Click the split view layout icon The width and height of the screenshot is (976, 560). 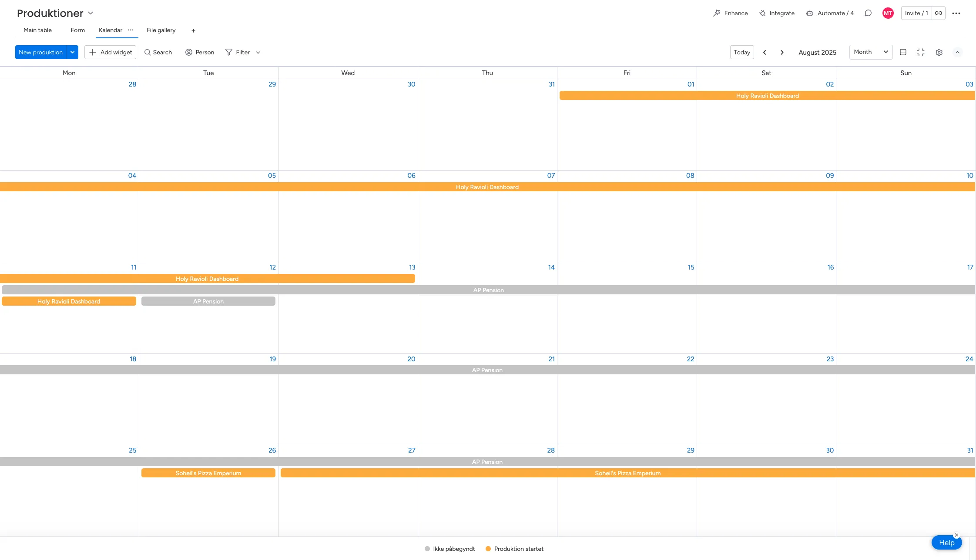903,52
